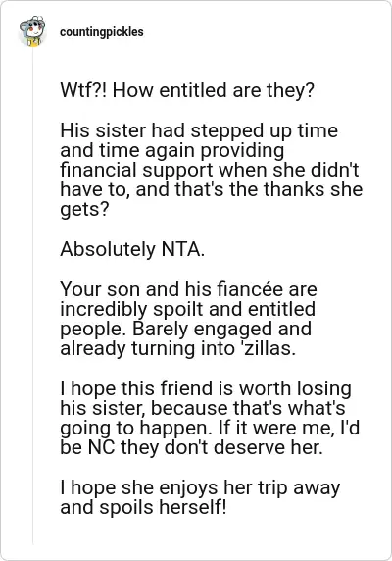This screenshot has width=392, height=561.
Task: Open the countingpickles user profile link
Action: (x=102, y=32)
